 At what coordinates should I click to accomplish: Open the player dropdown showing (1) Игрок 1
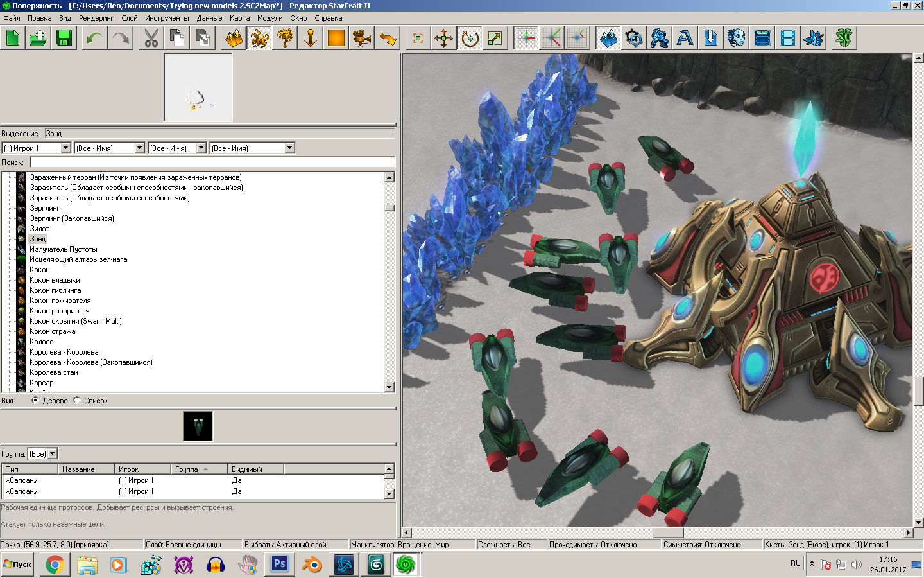(37, 148)
